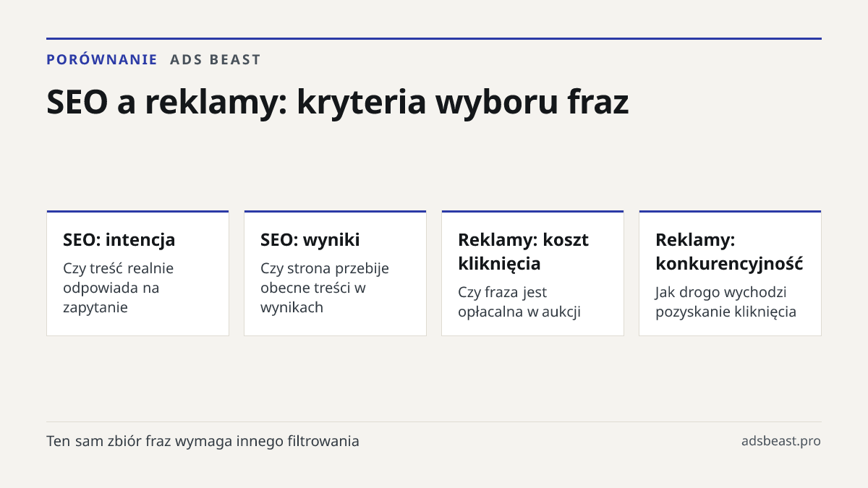Viewport: 868px width, 488px height.
Task: Click 'Czy strona przebije obecne treści w wynikach'
Action: pos(325,288)
